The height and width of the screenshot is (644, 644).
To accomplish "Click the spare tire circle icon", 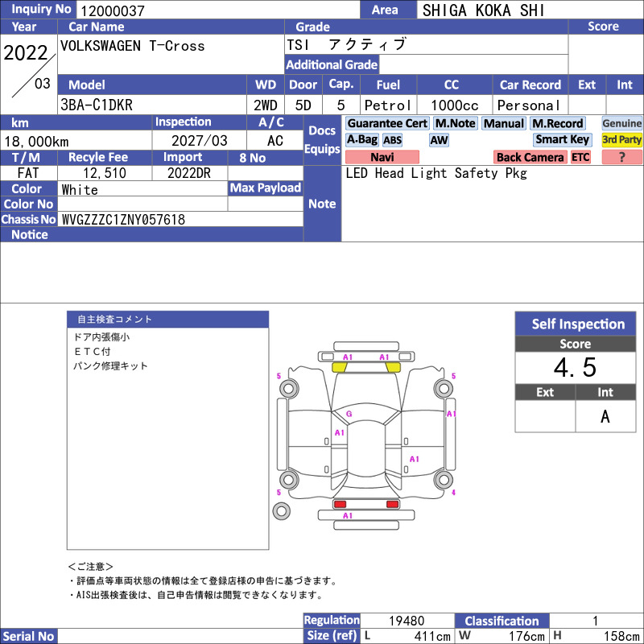I will (x=281, y=511).
